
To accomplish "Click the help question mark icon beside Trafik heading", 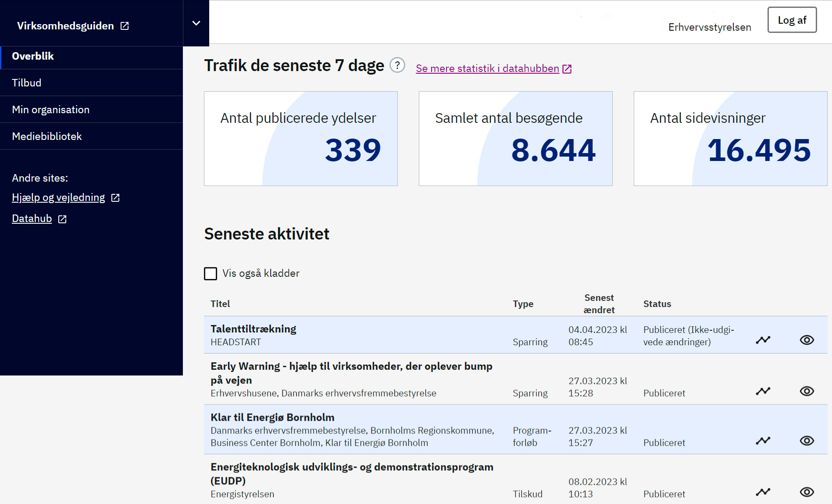I will pyautogui.click(x=397, y=66).
